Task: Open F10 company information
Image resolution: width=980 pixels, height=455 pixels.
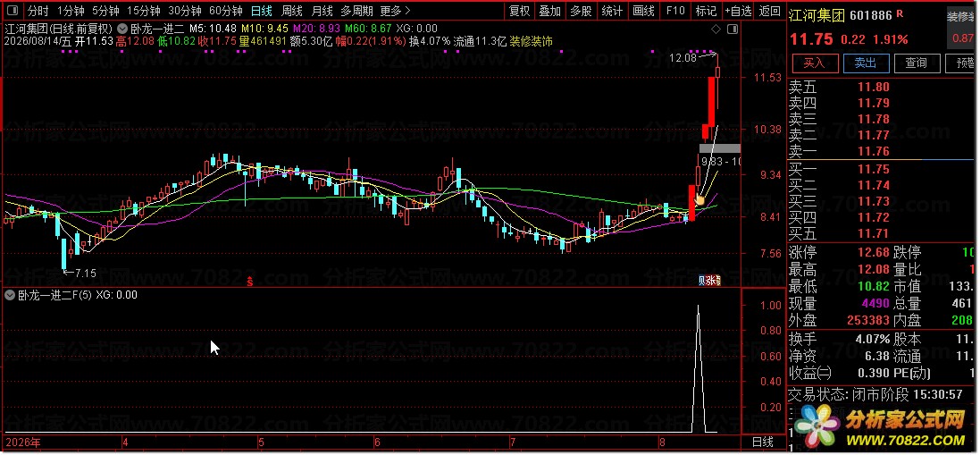Action: 675,11
